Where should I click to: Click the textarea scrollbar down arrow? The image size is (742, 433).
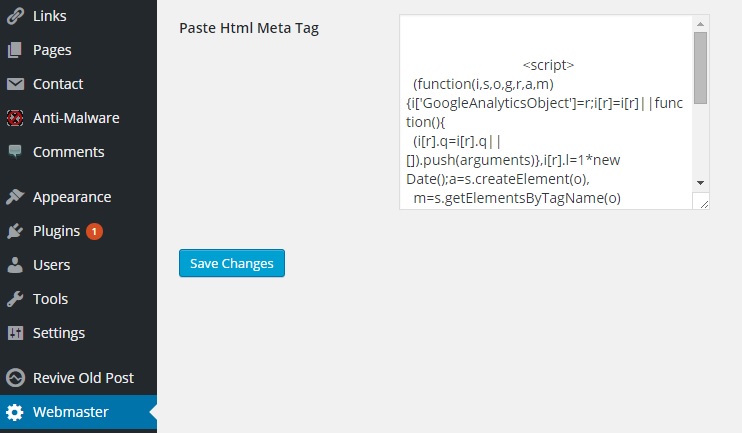(x=700, y=182)
